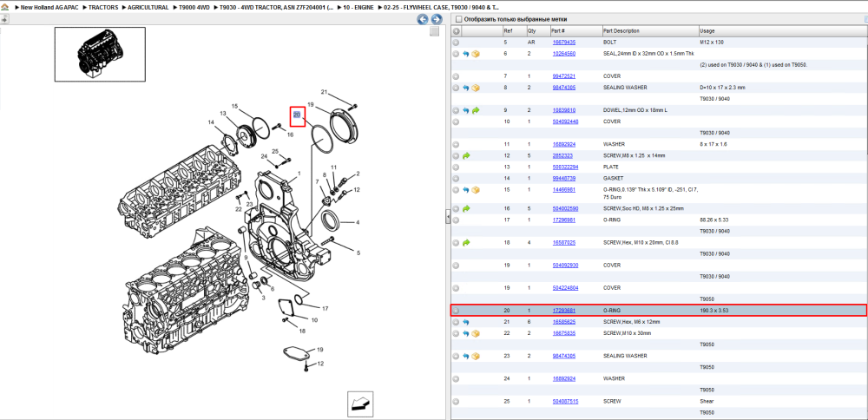Click the arrow icon above the engine thumbnail
This screenshot has width=868, height=420.
pyautogui.click(x=4, y=19)
